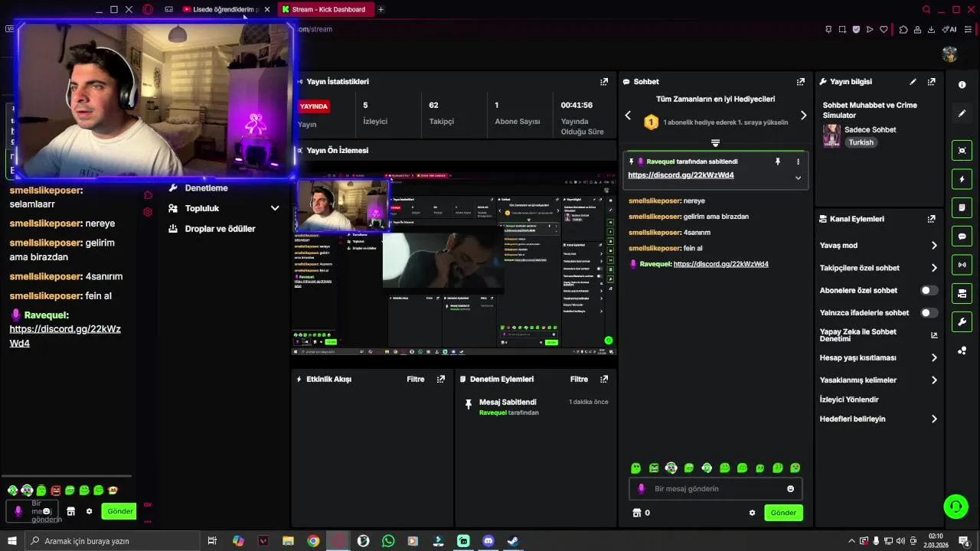
Task: Open Ravequel's discord link in Sohbet chat
Action: click(x=721, y=264)
